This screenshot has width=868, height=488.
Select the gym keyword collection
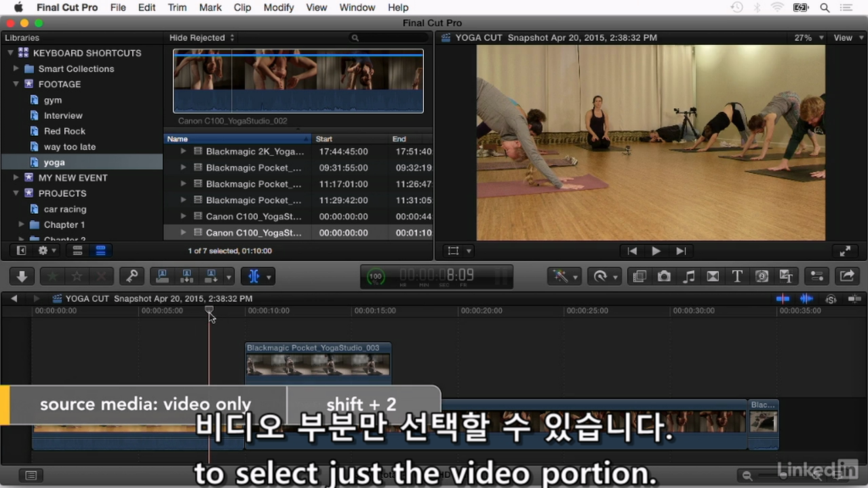pos(53,100)
